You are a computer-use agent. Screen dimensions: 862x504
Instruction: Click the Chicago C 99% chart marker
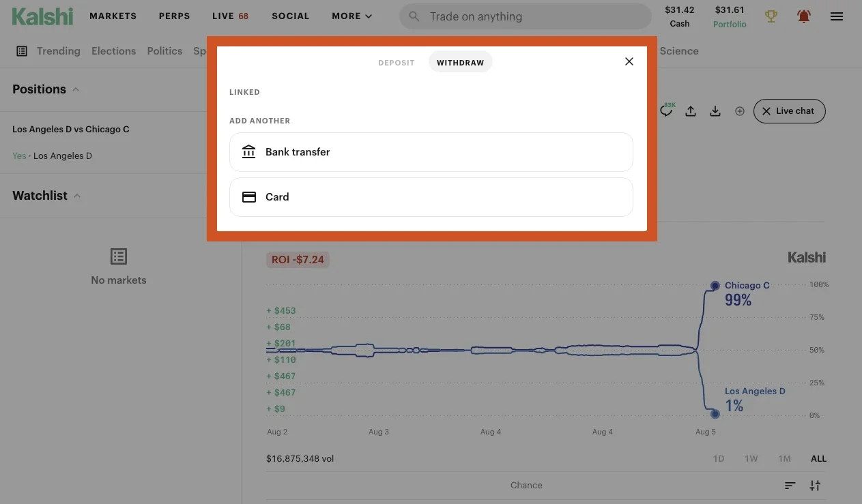[x=715, y=286]
